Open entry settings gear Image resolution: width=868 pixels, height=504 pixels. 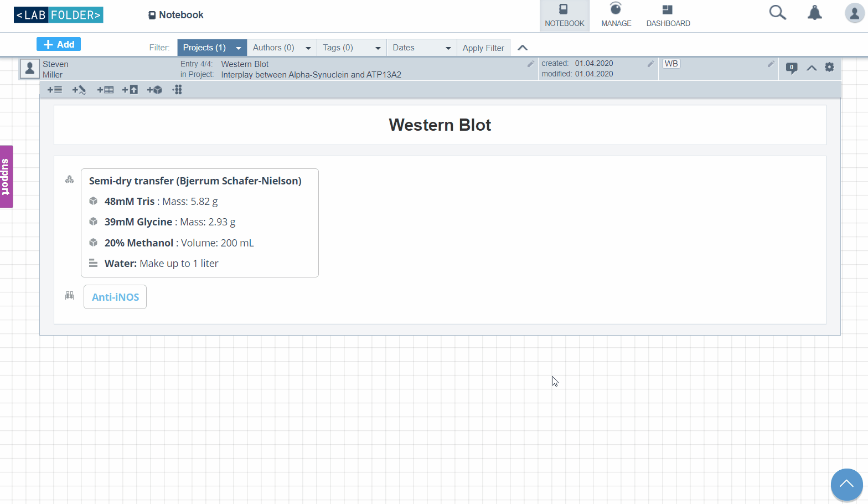pos(829,67)
